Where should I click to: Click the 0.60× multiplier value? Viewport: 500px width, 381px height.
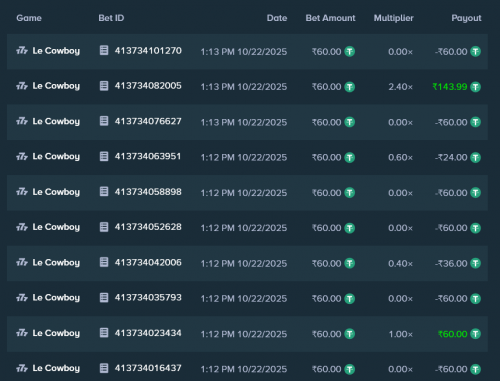click(x=400, y=157)
